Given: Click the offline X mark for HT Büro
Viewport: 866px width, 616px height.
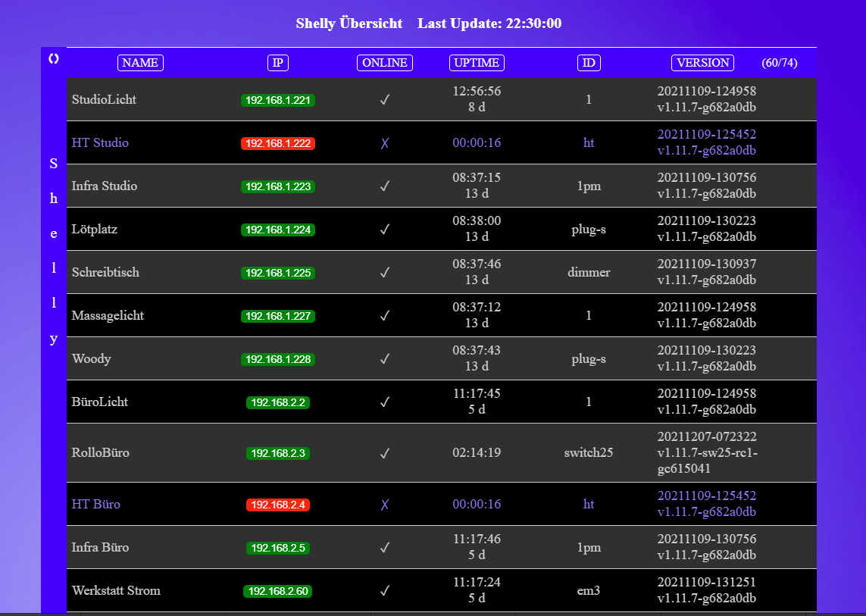Looking at the screenshot, I should pos(385,505).
